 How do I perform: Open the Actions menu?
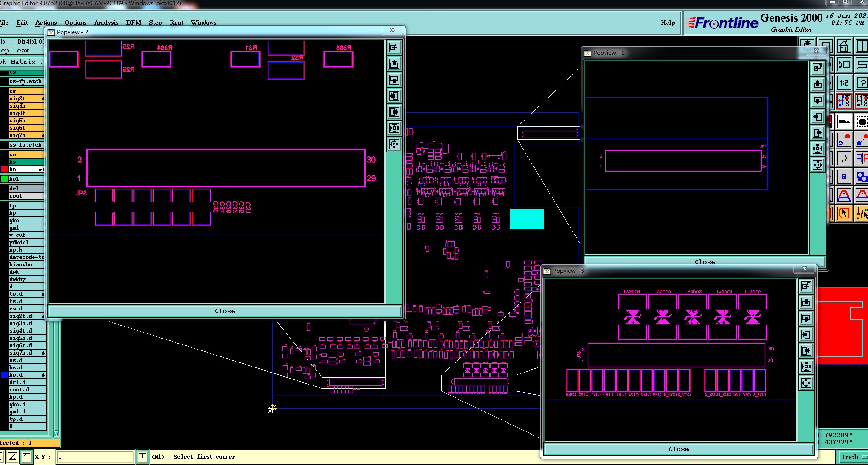(46, 23)
